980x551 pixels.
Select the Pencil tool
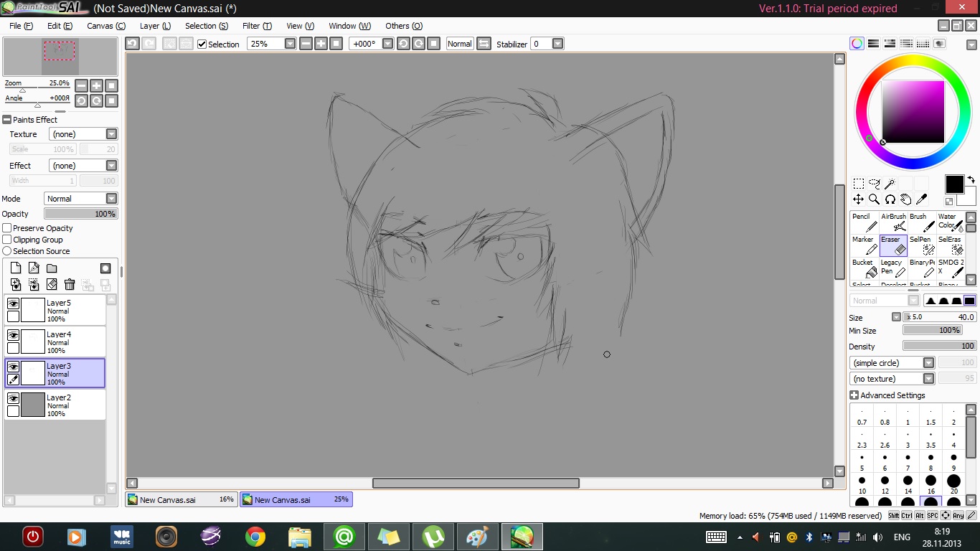(864, 222)
